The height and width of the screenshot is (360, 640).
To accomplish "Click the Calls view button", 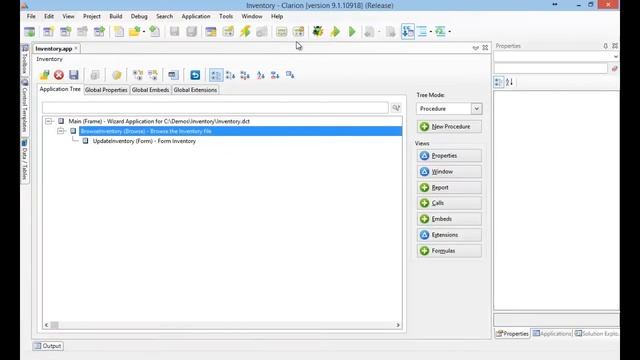I will [x=449, y=203].
